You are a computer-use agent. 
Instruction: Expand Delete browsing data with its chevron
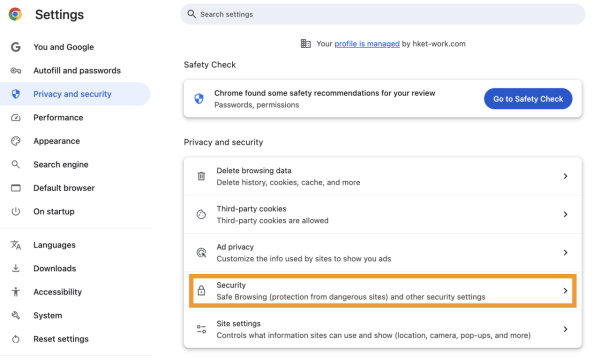coord(565,176)
